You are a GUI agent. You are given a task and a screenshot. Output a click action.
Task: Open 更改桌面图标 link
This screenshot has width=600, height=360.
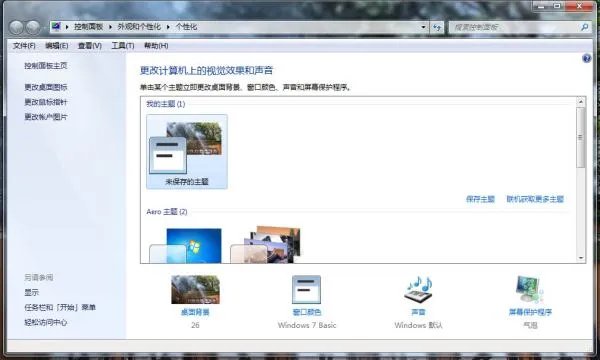(46, 87)
